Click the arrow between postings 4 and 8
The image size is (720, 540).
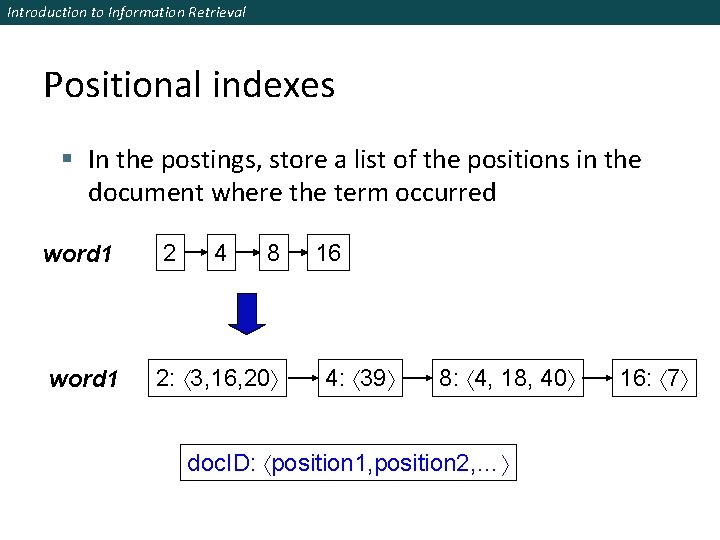tap(417, 378)
